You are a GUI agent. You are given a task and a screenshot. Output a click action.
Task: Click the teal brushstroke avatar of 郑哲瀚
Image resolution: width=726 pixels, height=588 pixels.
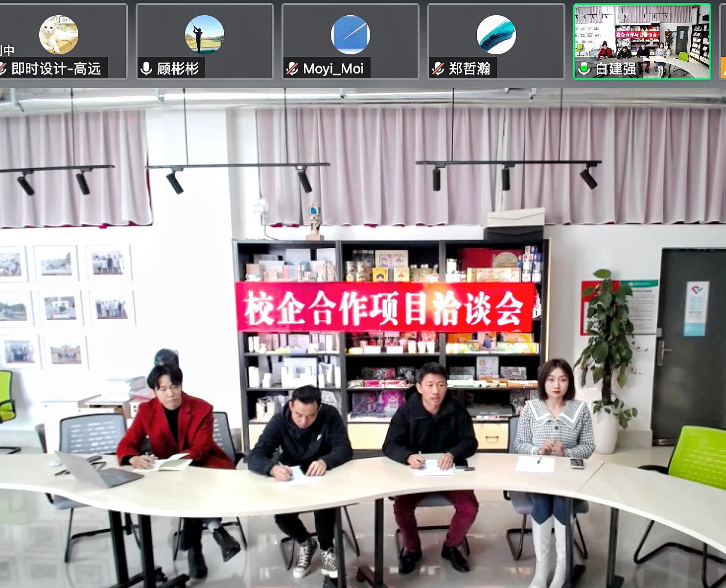(x=496, y=34)
